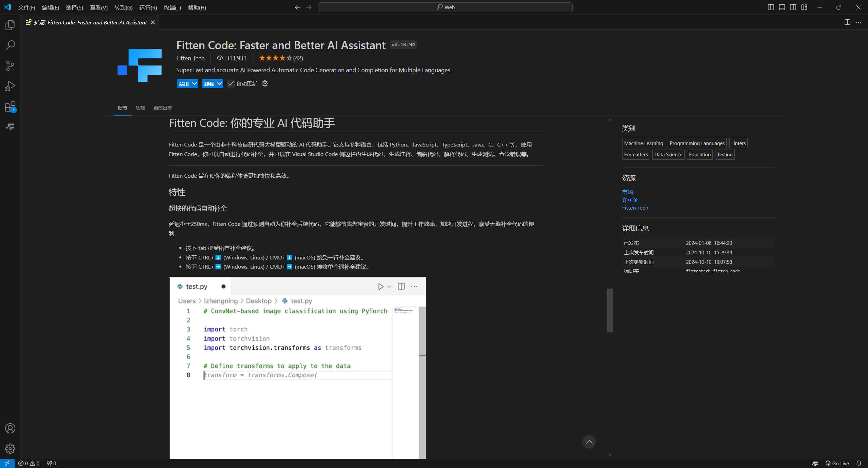This screenshot has height=468, width=868.
Task: Expand the settings gear dropdown
Action: pos(265,83)
